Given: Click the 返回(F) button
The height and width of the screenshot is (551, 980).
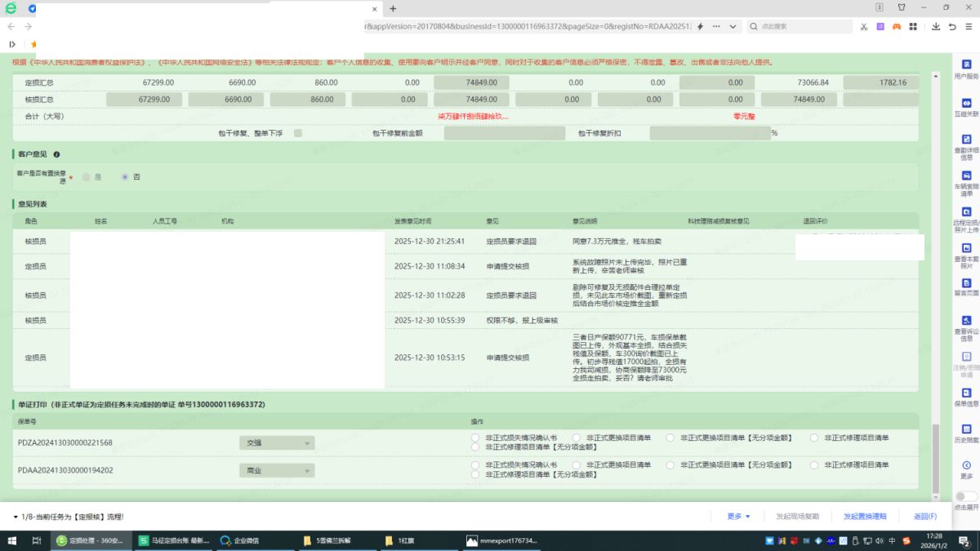Looking at the screenshot, I should point(924,516).
